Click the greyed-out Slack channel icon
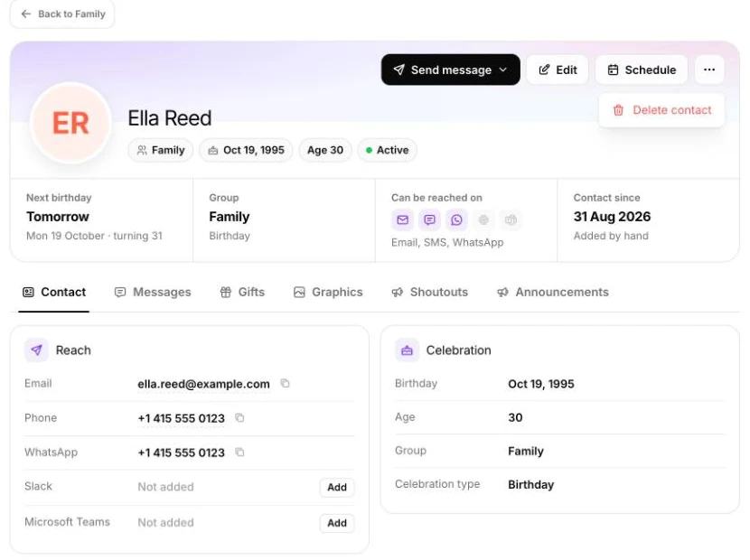Screen dimensions: 750x560 click(x=483, y=219)
